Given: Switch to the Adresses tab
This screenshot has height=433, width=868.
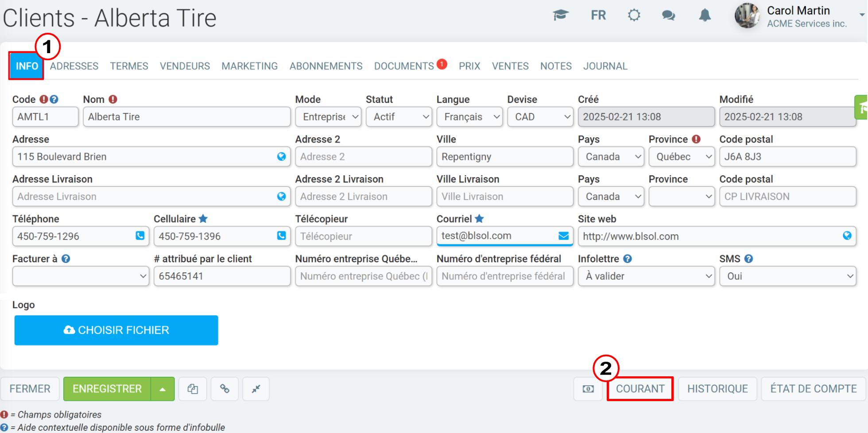Looking at the screenshot, I should 74,66.
